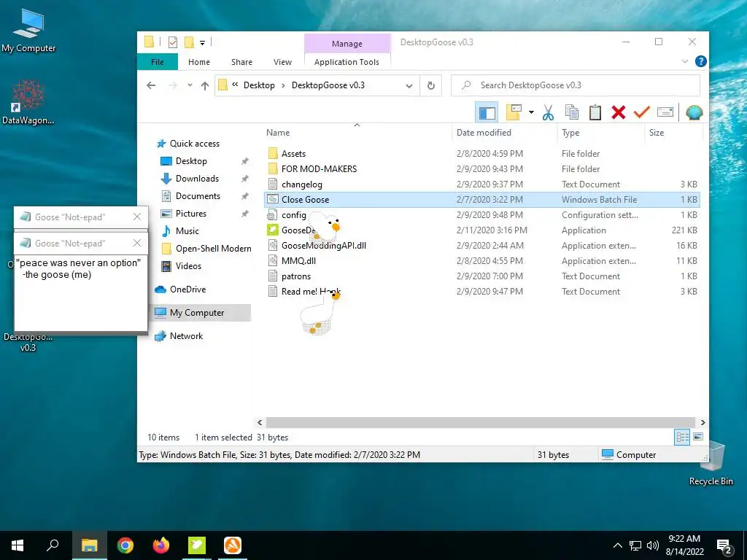The image size is (747, 560).
Task: Click the Cut scissors icon
Action: [x=548, y=112]
